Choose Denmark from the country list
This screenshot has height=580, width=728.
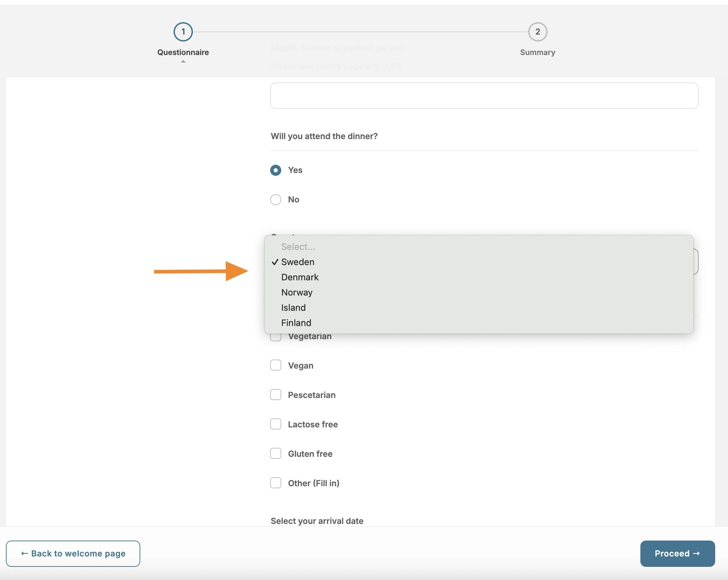click(300, 277)
